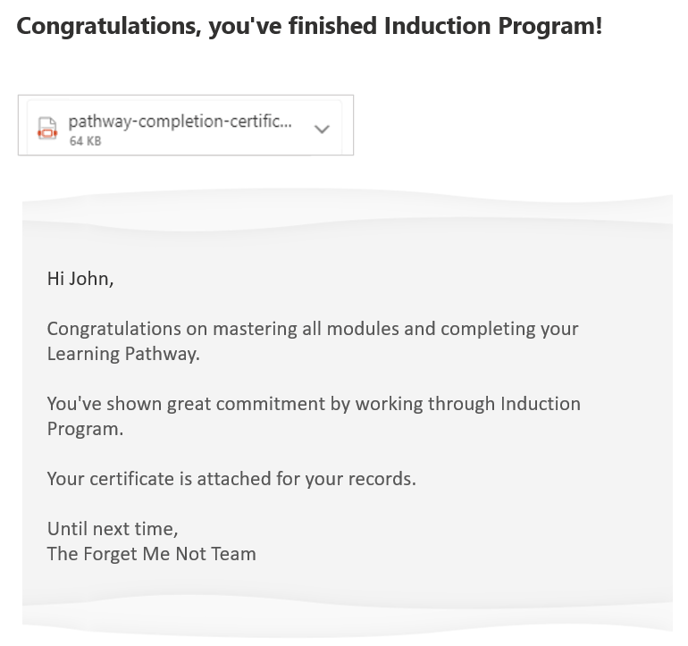Click the "Hi John," greeting line

(x=80, y=279)
